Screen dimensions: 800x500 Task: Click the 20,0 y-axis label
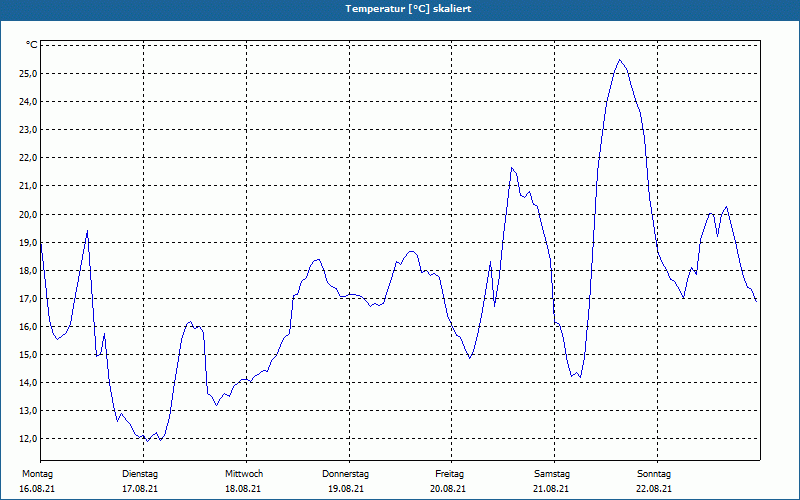pyautogui.click(x=29, y=214)
